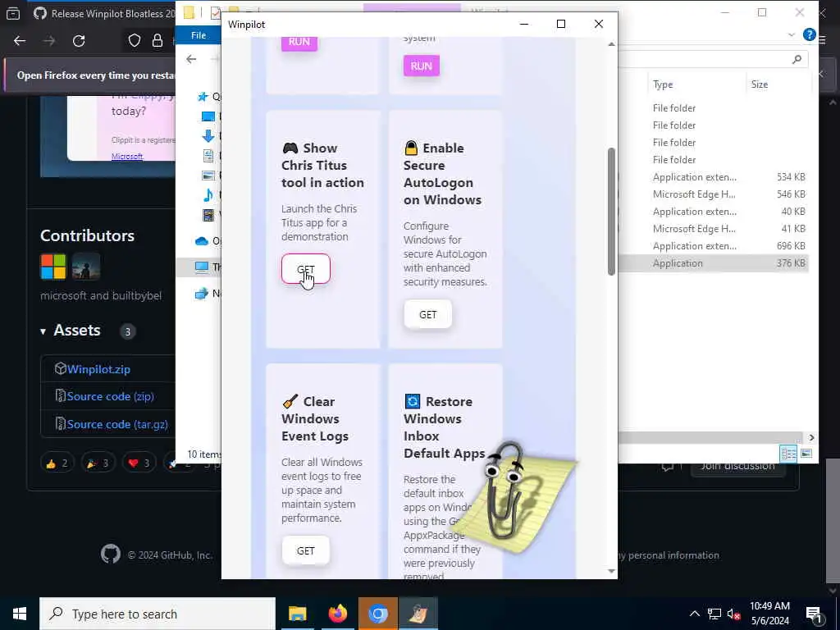Open the Network icon in Explorer sidebar

[202, 294]
